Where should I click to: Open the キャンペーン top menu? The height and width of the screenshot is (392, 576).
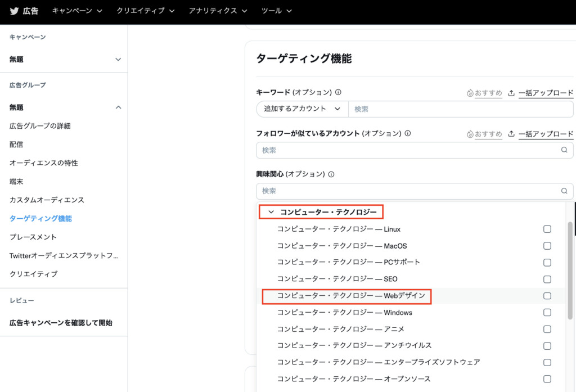click(78, 11)
